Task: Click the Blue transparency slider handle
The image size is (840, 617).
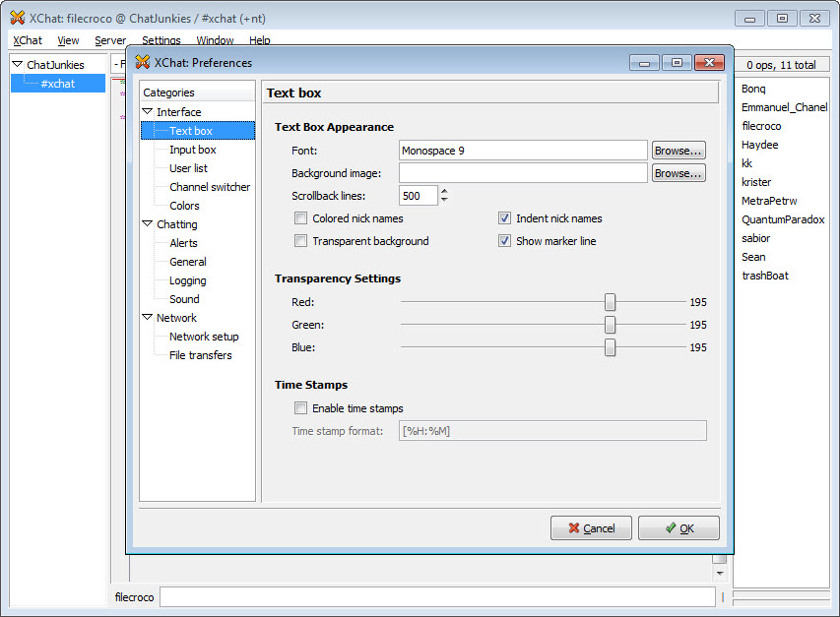Action: pyautogui.click(x=610, y=347)
